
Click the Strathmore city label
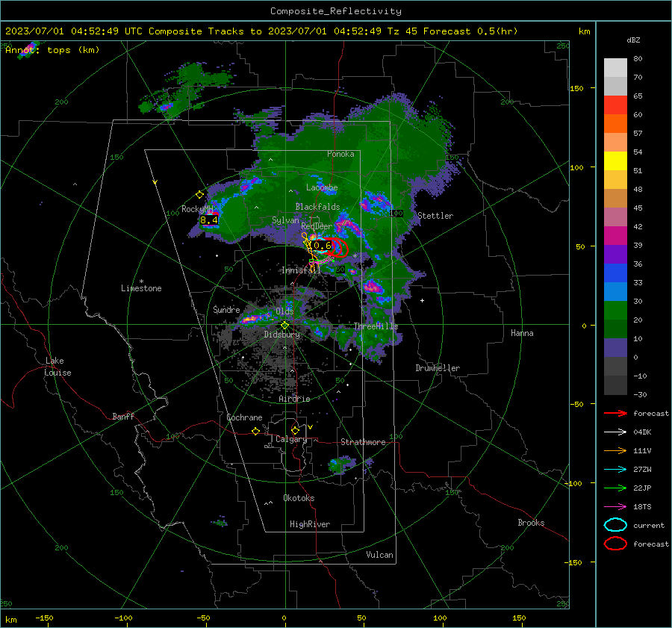point(363,442)
